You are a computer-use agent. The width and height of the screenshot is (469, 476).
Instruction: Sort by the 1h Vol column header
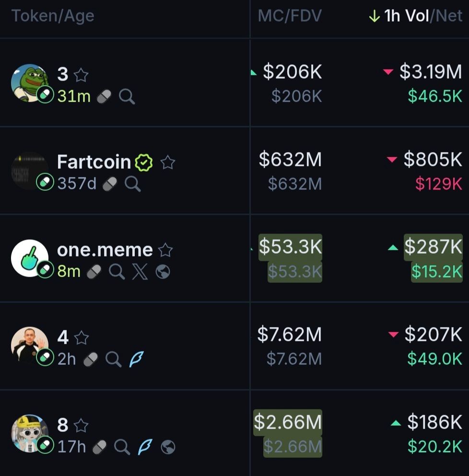click(x=406, y=16)
